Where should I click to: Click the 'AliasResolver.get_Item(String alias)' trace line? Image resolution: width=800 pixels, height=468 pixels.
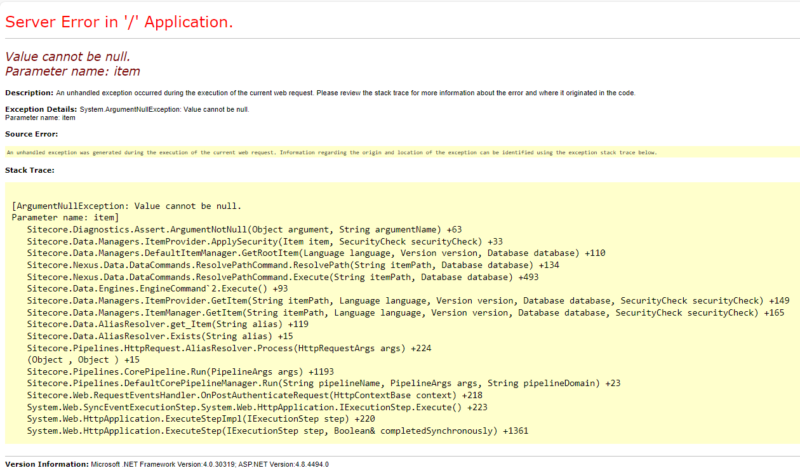pos(168,324)
